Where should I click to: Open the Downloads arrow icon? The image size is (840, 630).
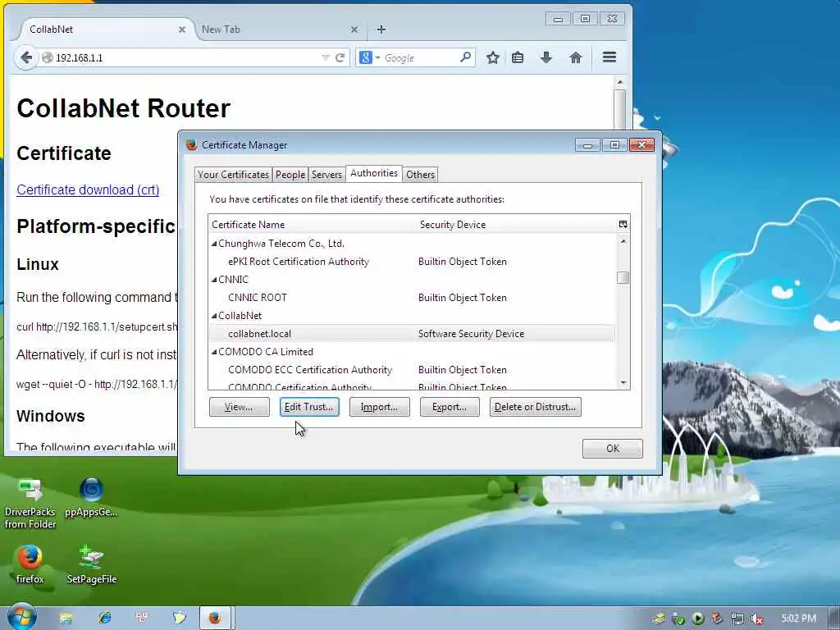point(546,57)
